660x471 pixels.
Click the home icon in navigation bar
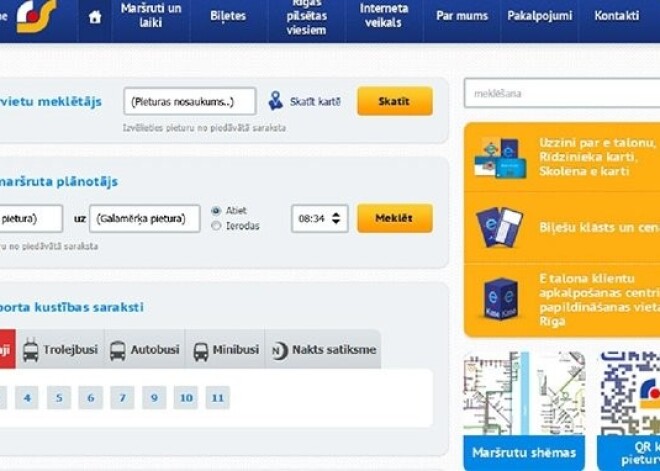point(95,17)
